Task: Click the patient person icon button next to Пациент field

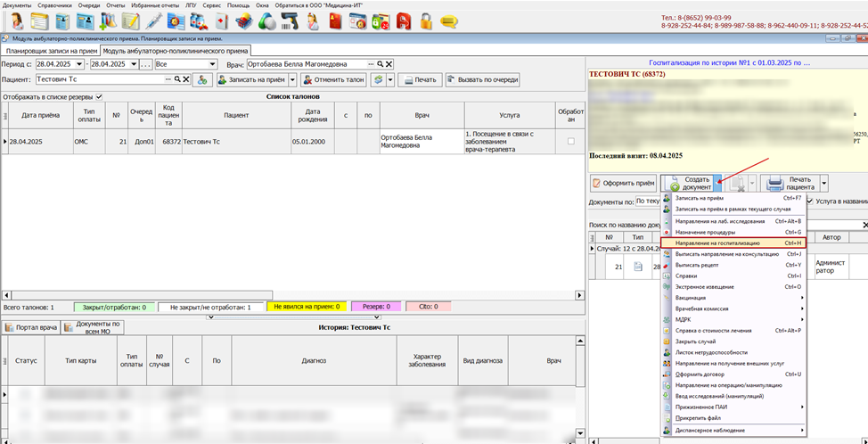Action: (x=202, y=79)
